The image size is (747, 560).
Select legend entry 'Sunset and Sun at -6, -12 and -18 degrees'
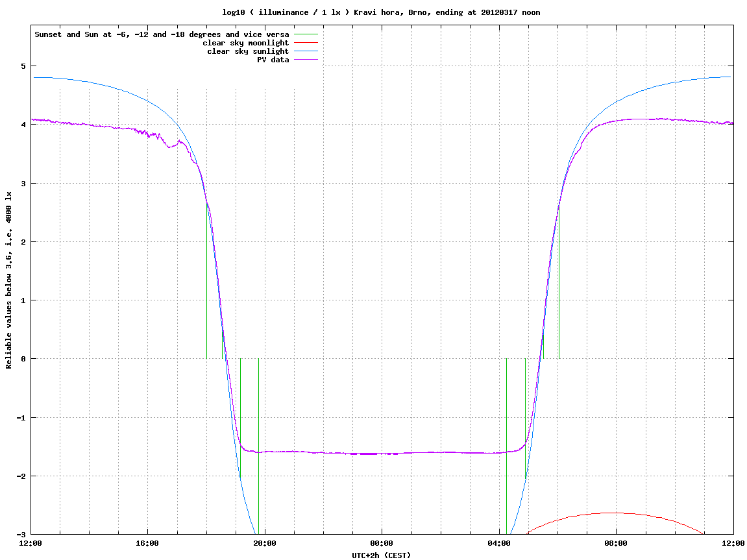click(162, 34)
